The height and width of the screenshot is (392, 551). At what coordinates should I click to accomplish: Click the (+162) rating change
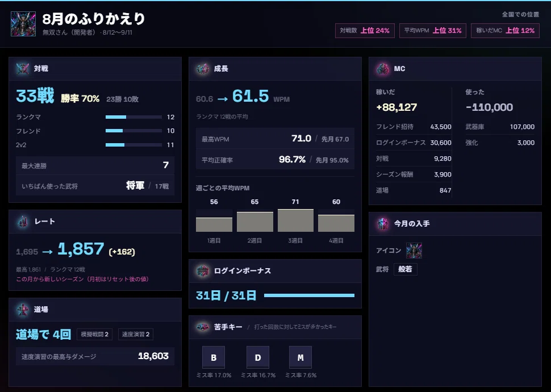[122, 252]
